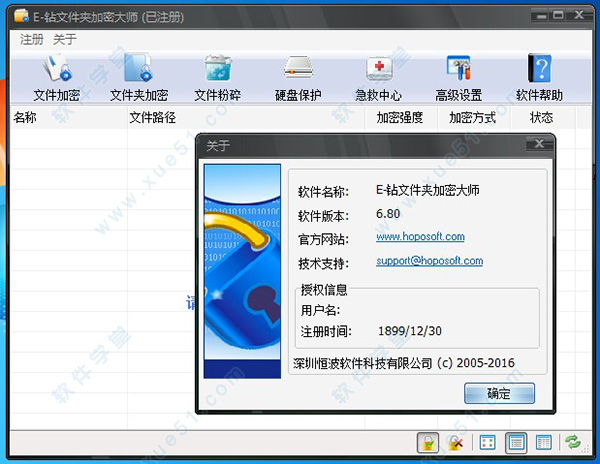Show encrypted items with the lock-checkmark icon
The image size is (600, 464).
(x=428, y=443)
